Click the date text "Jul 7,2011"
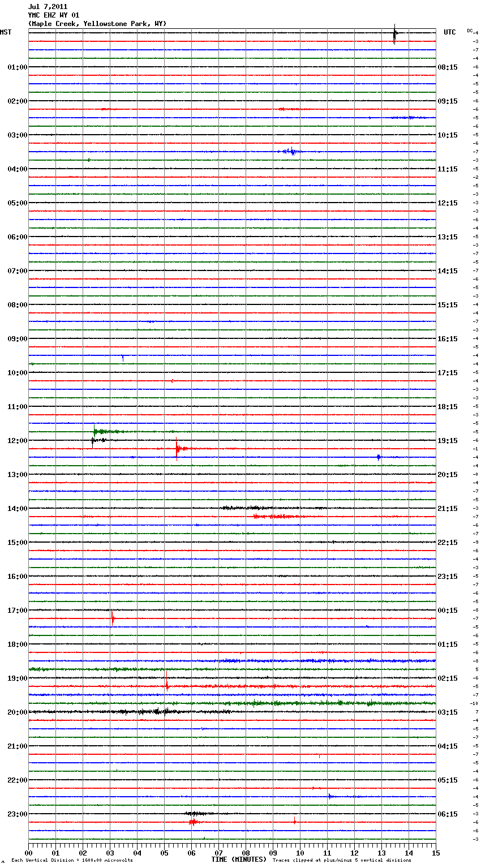This screenshot has height=868, width=481. tap(48, 7)
